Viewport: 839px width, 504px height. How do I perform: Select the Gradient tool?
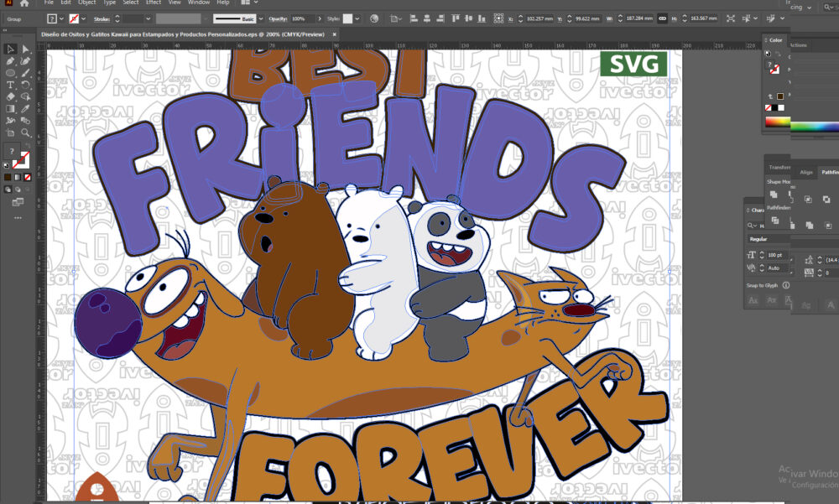[9, 109]
